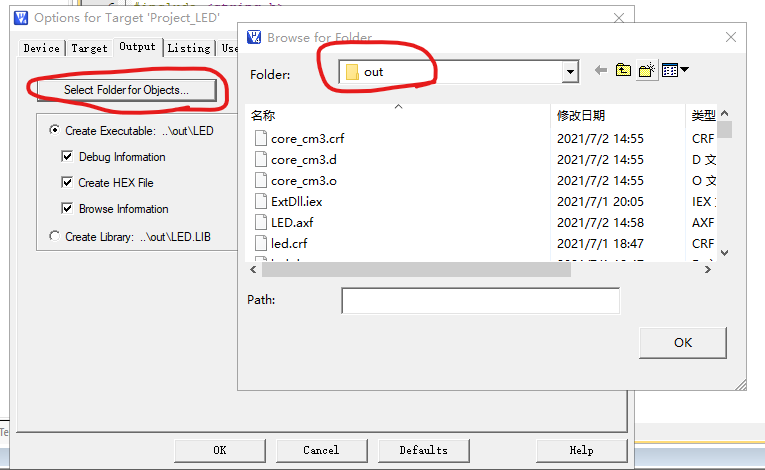Click the Defaults button
The height and width of the screenshot is (470, 765).
pos(423,450)
